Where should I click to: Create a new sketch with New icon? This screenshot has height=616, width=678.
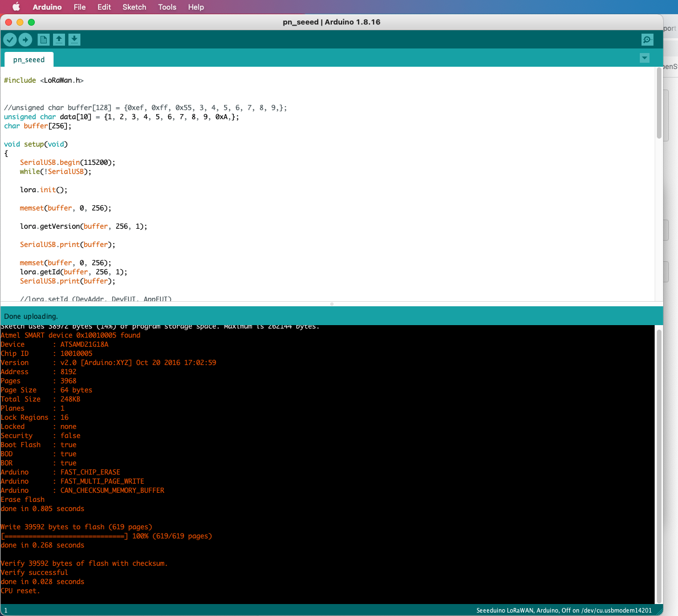pos(43,39)
